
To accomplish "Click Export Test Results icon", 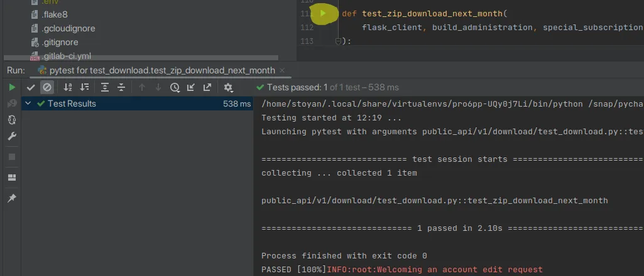I will (207, 87).
